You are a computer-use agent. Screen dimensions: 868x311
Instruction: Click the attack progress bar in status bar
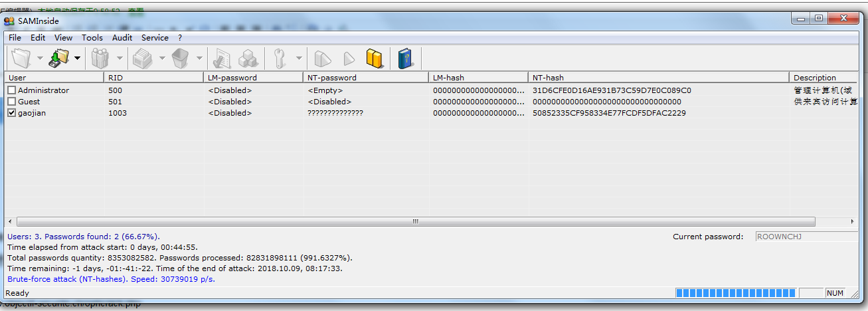click(x=736, y=293)
